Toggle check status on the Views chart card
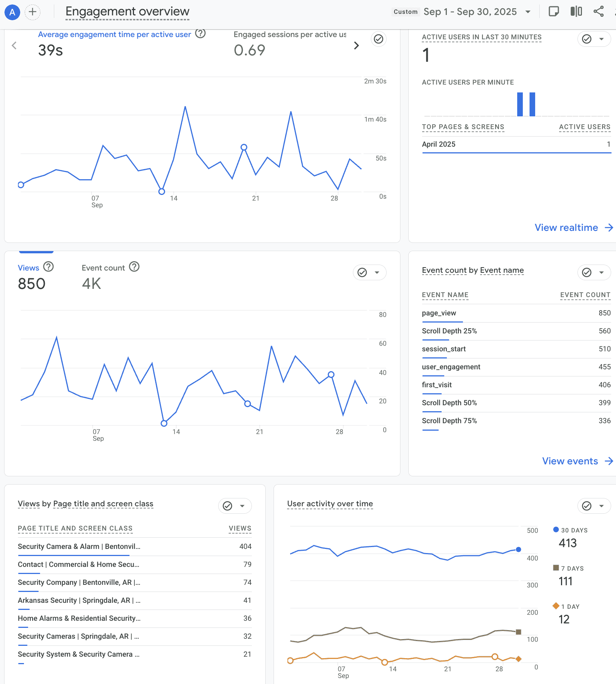Image resolution: width=616 pixels, height=684 pixels. coord(362,272)
